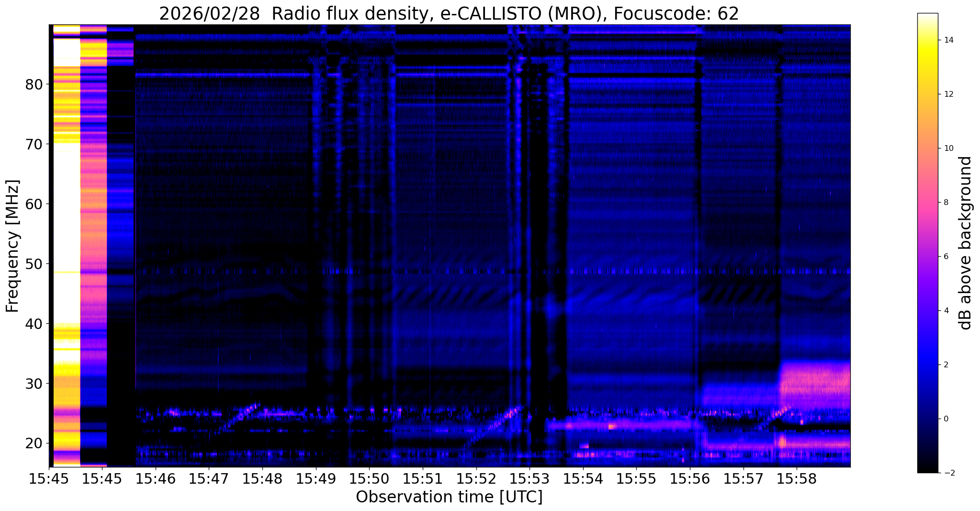Viewport: 980px width, 511px height.
Task: Click the 30 MHz frequency tick label
Action: pos(34,384)
